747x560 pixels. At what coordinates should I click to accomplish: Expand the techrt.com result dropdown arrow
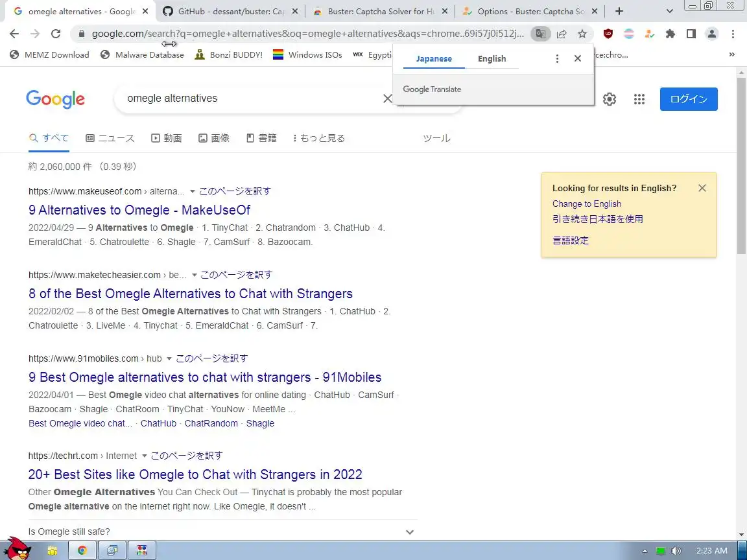tap(145, 456)
